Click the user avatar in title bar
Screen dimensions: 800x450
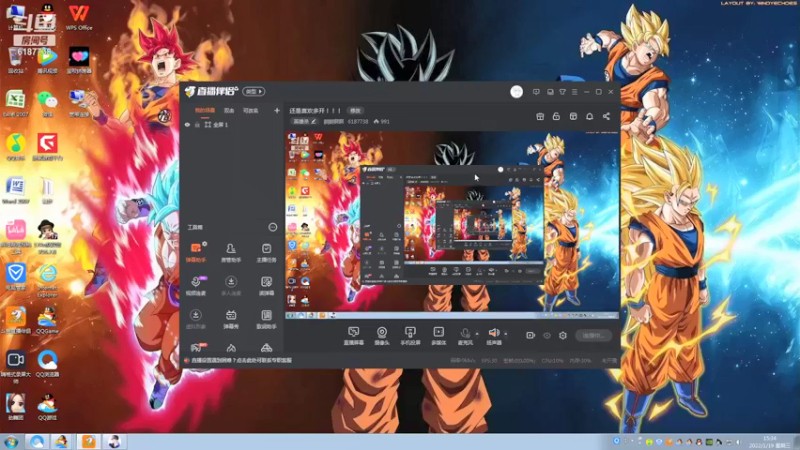pyautogui.click(x=516, y=92)
